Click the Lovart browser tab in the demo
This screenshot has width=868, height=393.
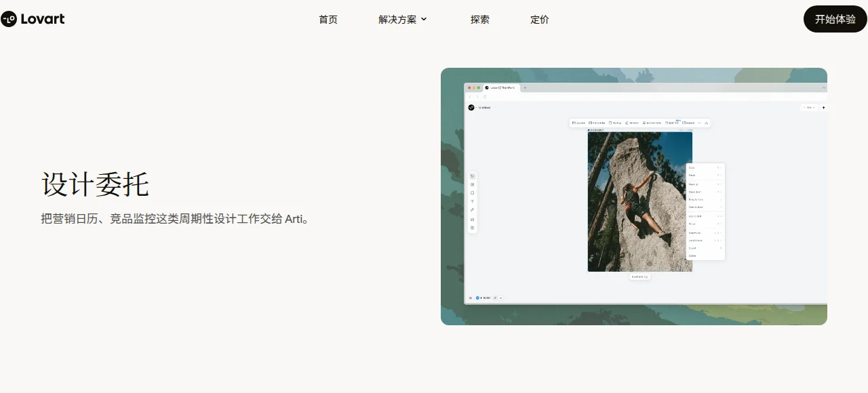tap(500, 87)
